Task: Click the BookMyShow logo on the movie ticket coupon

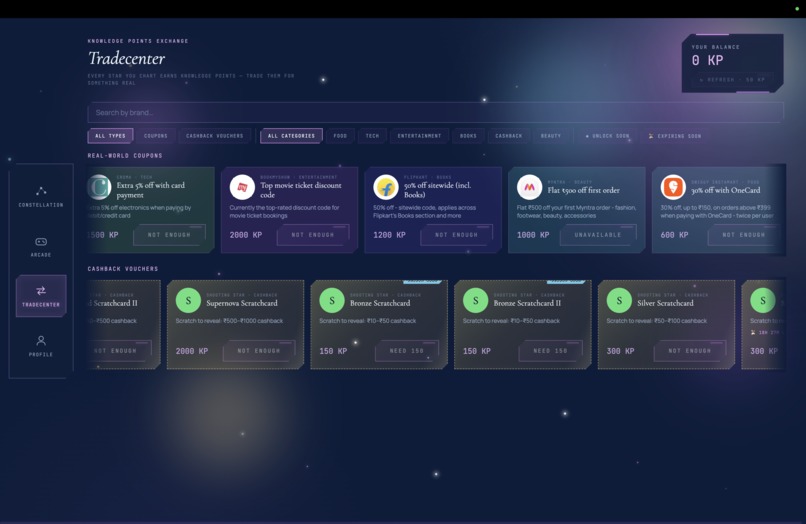Action: (x=242, y=187)
